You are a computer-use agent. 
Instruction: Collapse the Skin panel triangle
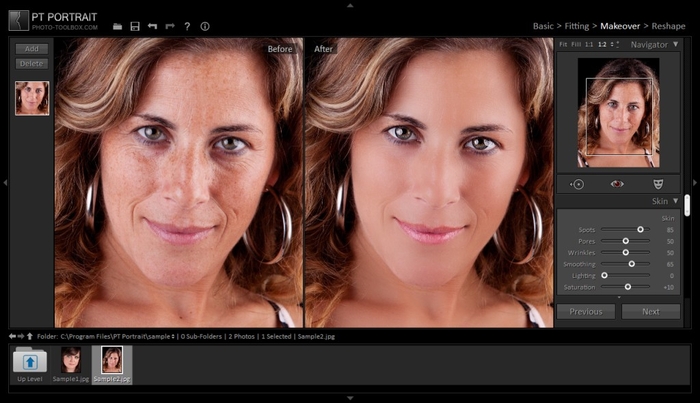click(x=675, y=201)
